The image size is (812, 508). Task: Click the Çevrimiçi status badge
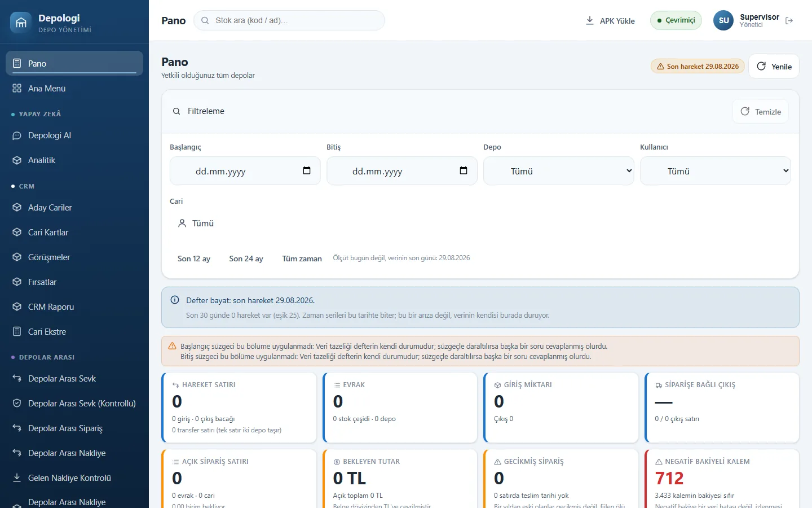click(x=676, y=20)
